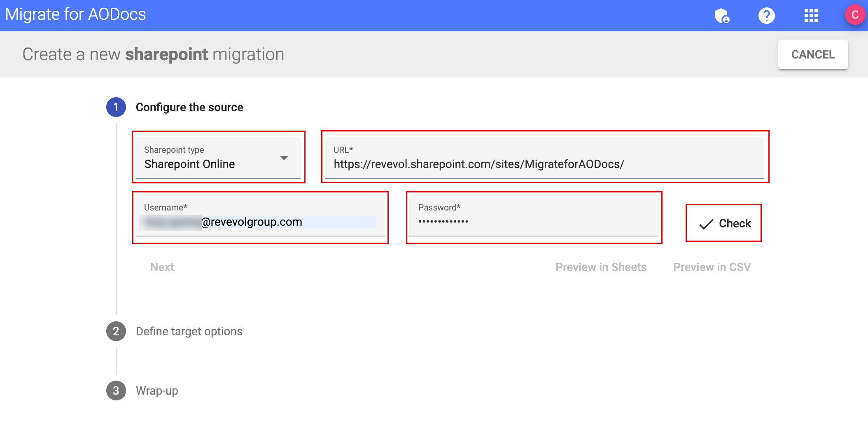This screenshot has height=421, width=868.
Task: Go to the Wrap-up step
Action: point(156,391)
